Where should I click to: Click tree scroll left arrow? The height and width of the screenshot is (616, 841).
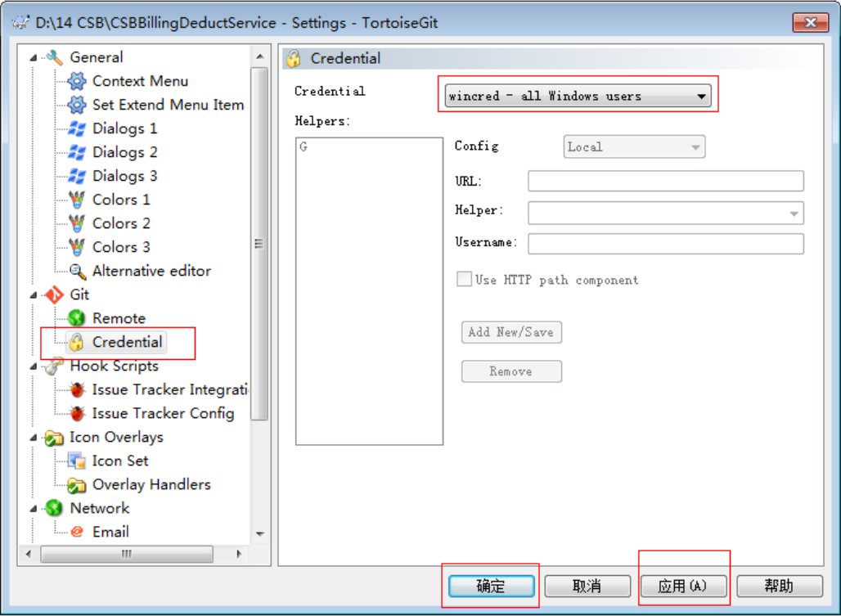click(29, 554)
